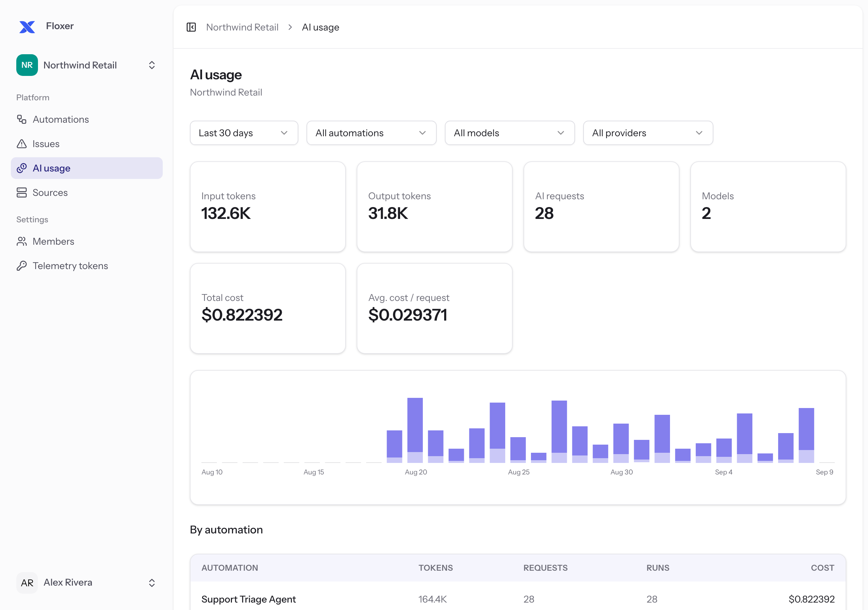Open Telemetry tokens settings

(86, 266)
